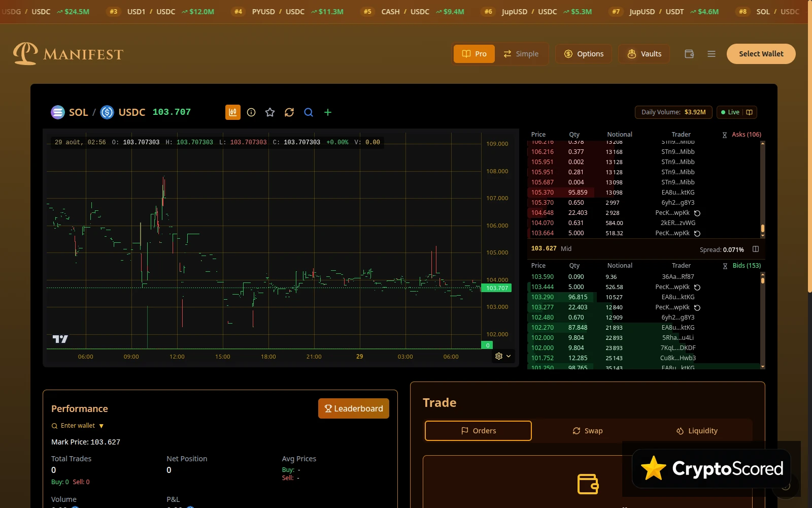Open the Liquidity tab in Trade
The width and height of the screenshot is (812, 508).
point(697,431)
